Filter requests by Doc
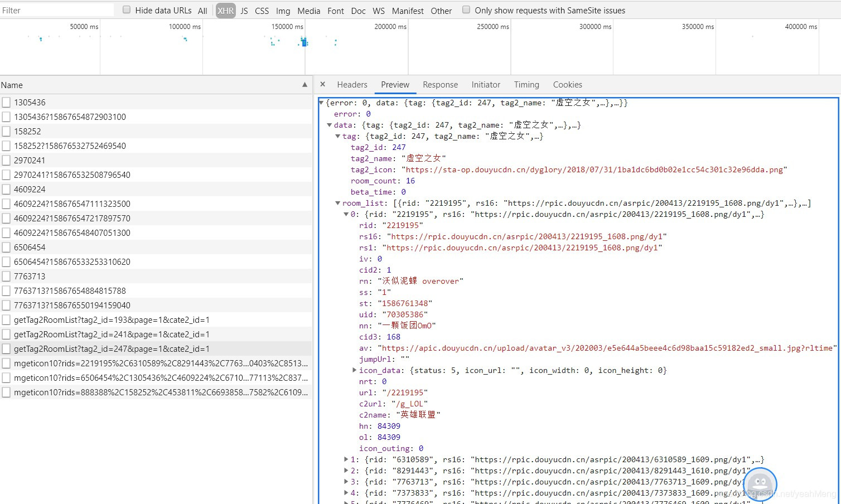This screenshot has height=504, width=841. pos(358,11)
